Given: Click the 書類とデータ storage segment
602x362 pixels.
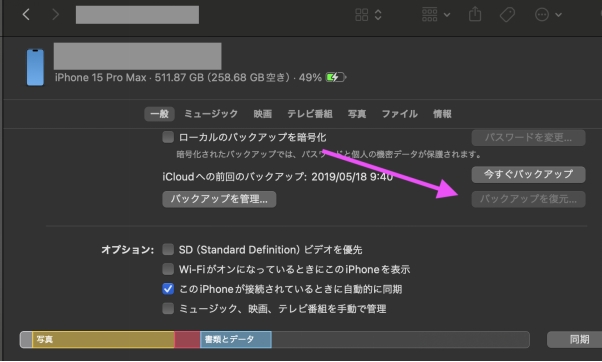Looking at the screenshot, I should (x=236, y=339).
